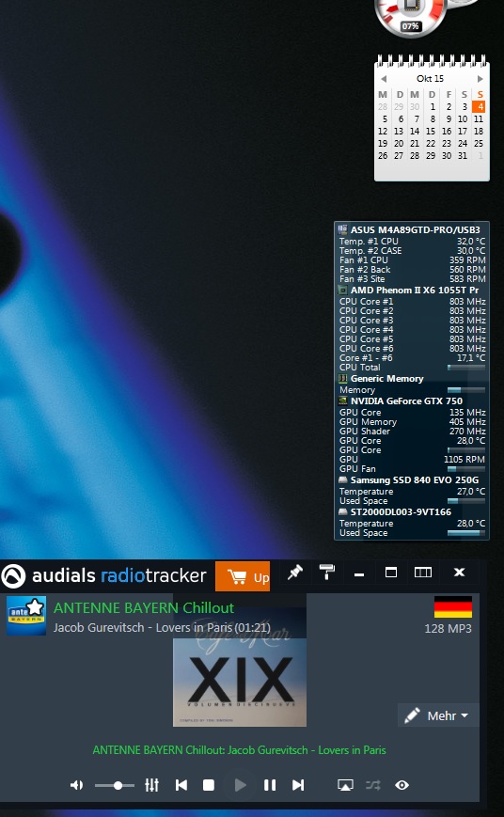Viewport: 504px width, 817px height.
Task: Skip to next track
Action: click(298, 785)
